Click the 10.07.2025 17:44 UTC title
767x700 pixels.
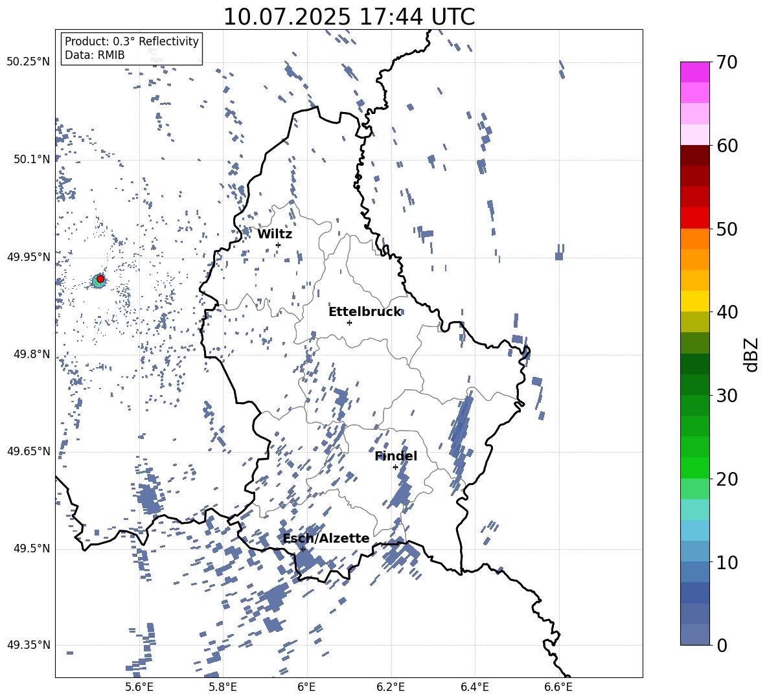tap(349, 17)
